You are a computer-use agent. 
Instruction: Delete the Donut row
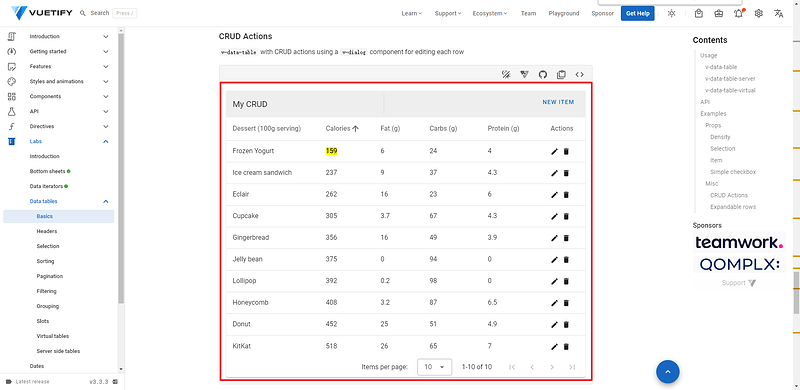[x=566, y=324]
